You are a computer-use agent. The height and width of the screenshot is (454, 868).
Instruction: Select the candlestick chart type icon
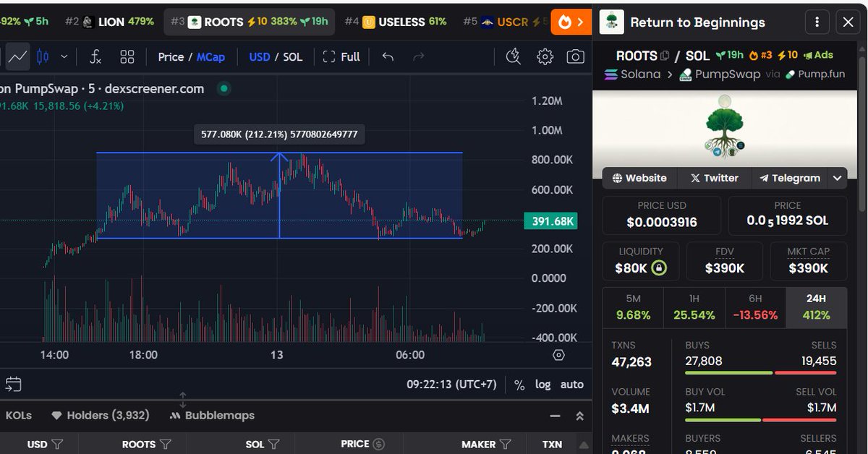pos(43,56)
